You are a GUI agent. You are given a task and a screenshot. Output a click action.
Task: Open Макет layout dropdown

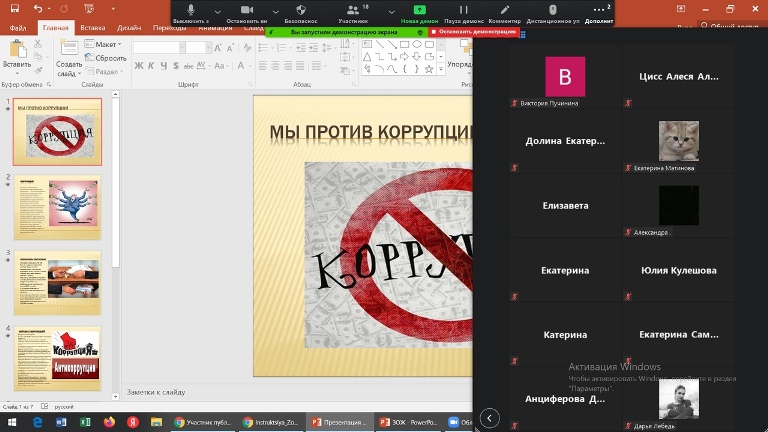coord(106,45)
